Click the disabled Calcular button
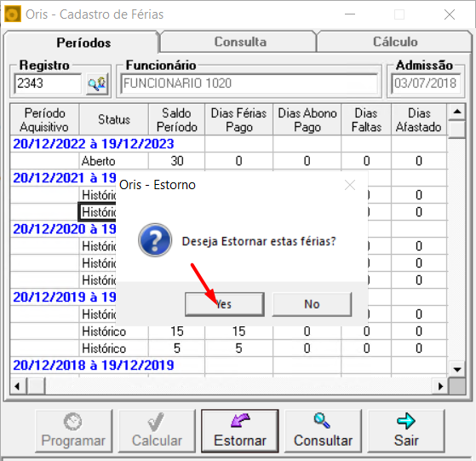Viewport: 476px width, 461px height. coord(157,431)
